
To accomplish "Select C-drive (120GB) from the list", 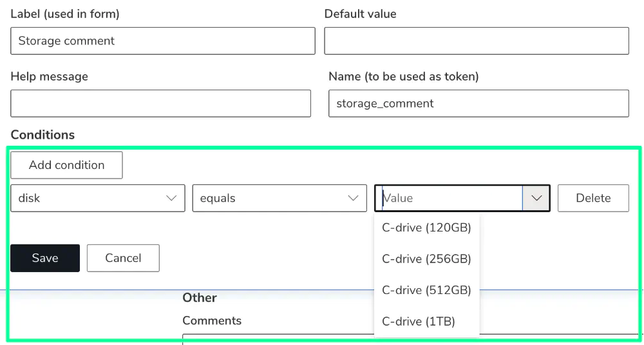I will click(x=427, y=228).
